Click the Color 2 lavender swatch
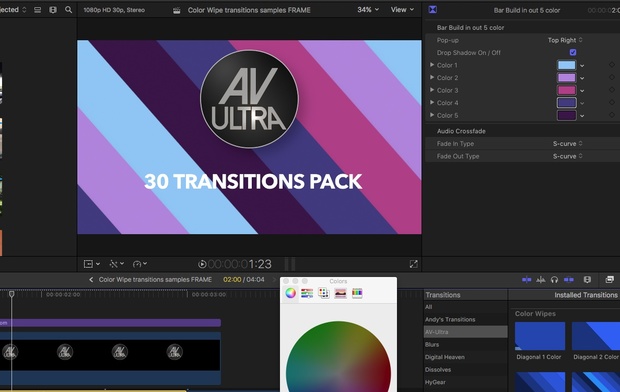620x392 pixels. pyautogui.click(x=567, y=78)
